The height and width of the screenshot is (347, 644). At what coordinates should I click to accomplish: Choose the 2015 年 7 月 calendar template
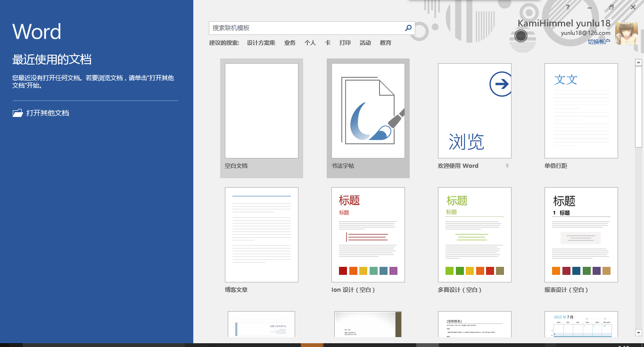581,324
